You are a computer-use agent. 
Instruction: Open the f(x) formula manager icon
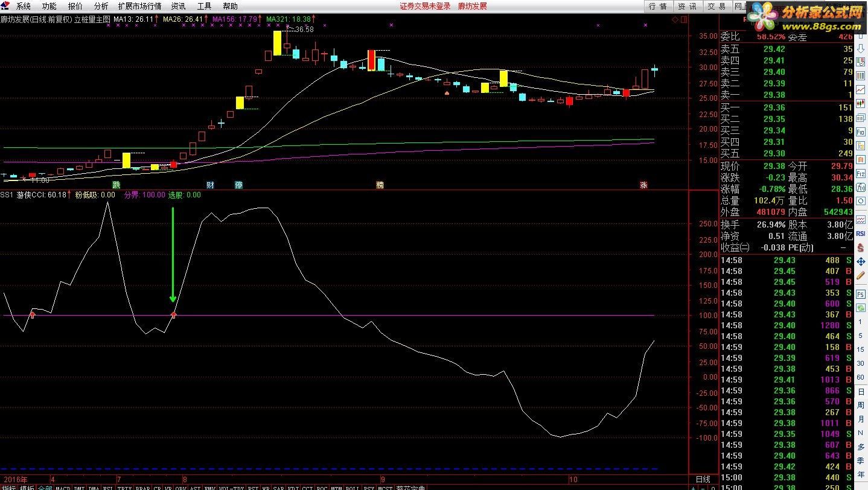click(x=861, y=187)
